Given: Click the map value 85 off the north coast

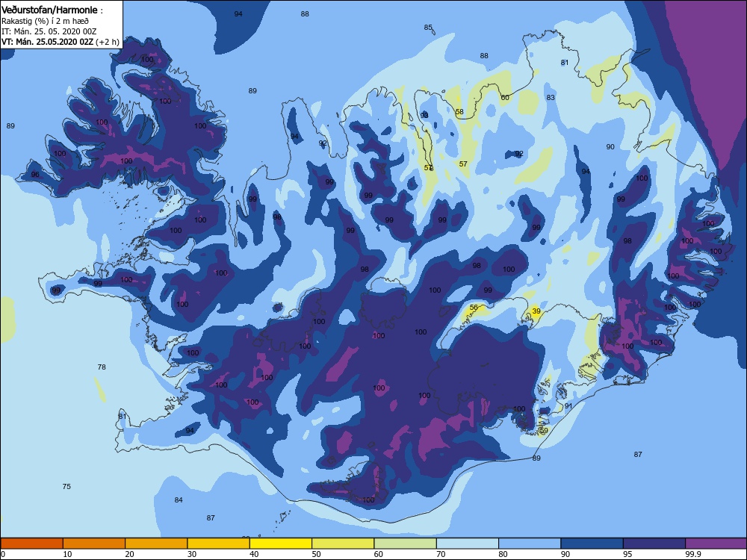Looking at the screenshot, I should coord(428,27).
